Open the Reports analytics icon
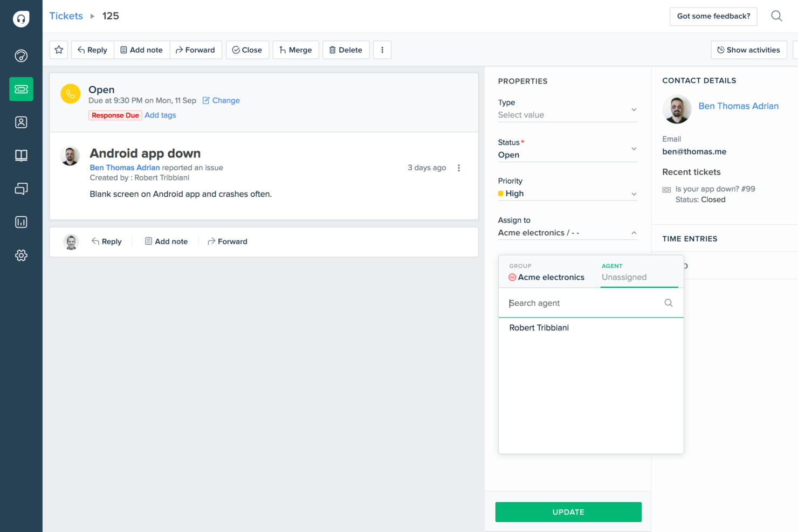Screen dimensions: 798x532 tap(21, 222)
